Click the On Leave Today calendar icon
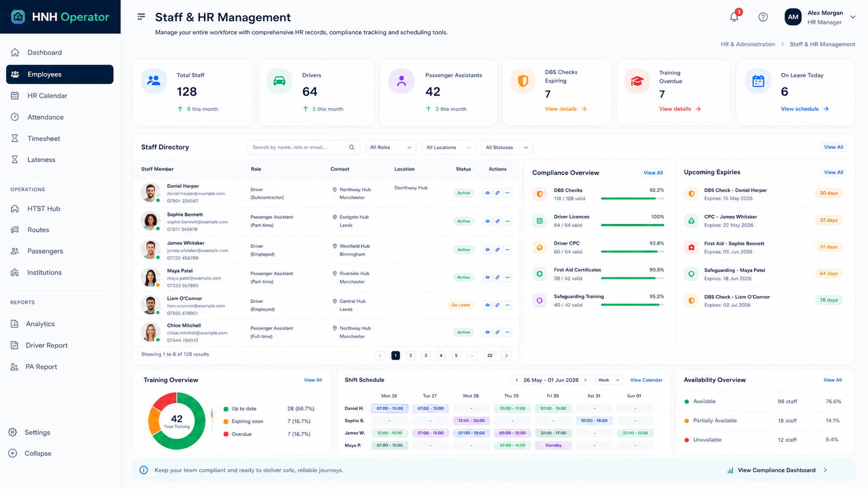This screenshot has width=868, height=489. [x=758, y=81]
